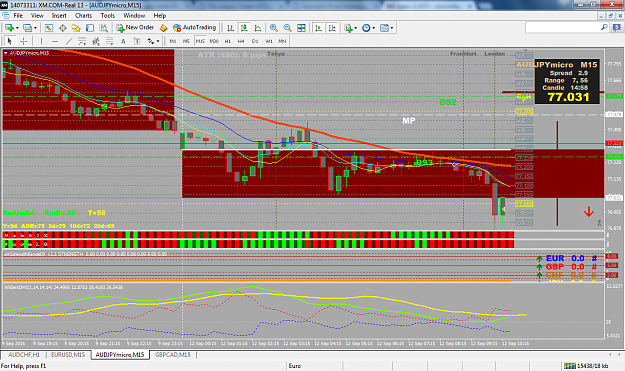Select the M15 timeframe
This screenshot has height=371, width=625.
point(200,41)
